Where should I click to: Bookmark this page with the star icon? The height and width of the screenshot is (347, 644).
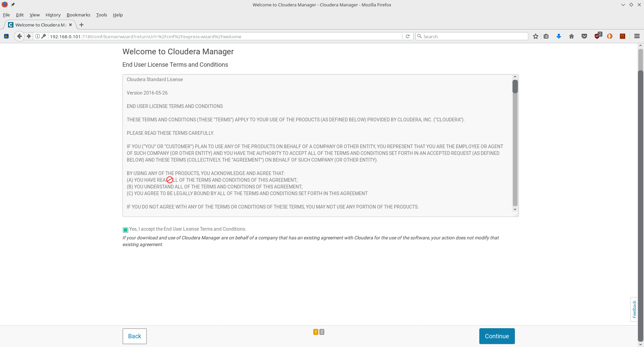(x=536, y=36)
